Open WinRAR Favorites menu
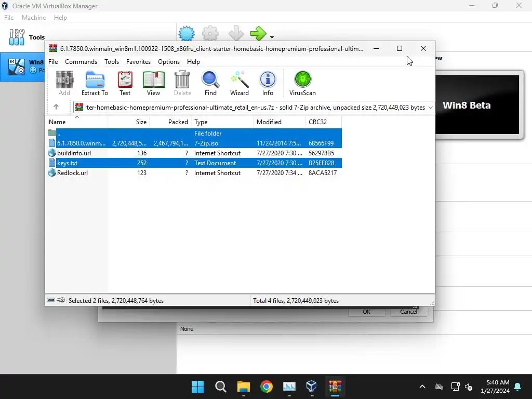532x399 pixels. click(138, 62)
